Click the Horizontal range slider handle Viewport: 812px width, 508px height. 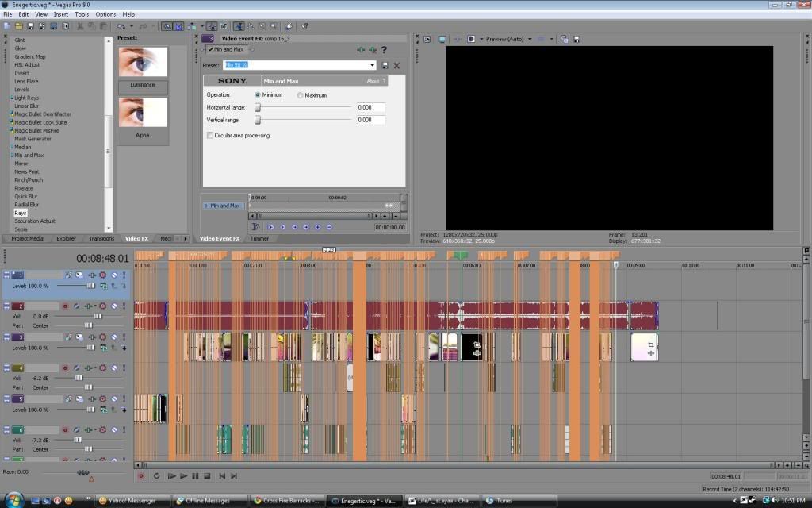click(x=258, y=107)
